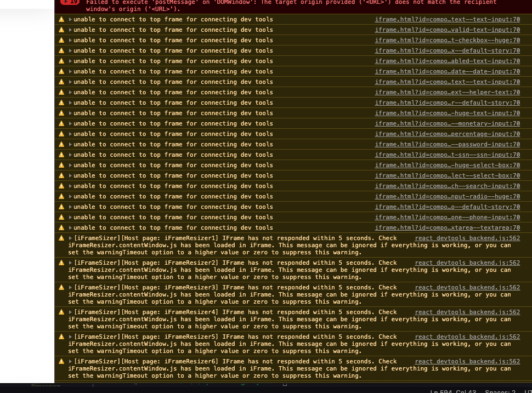The height and width of the screenshot is (393, 532).
Task: Expand the warning row linked to valid-text-input
Action: point(70,30)
